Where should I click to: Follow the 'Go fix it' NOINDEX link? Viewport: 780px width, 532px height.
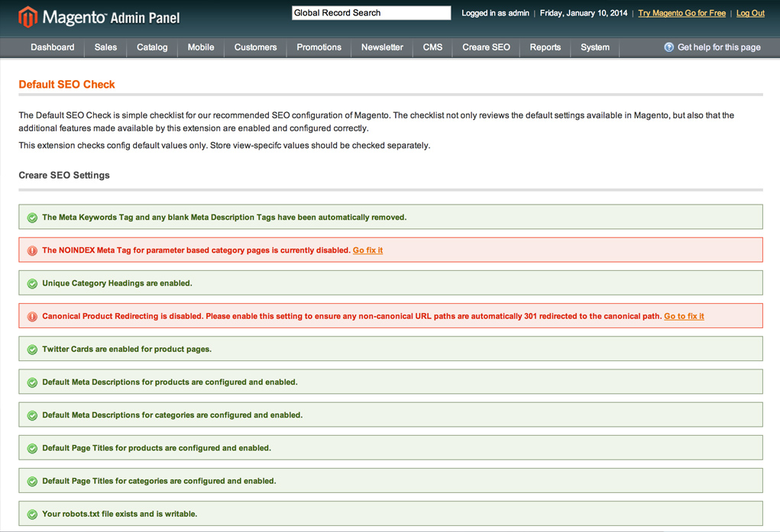click(x=367, y=250)
